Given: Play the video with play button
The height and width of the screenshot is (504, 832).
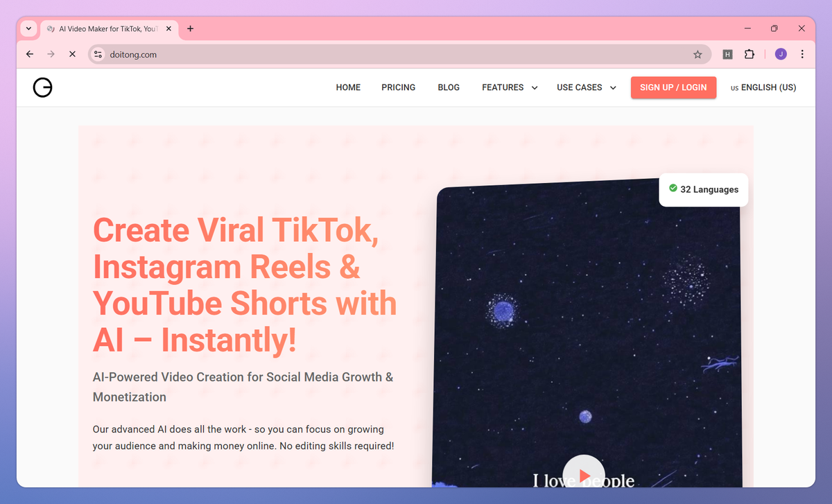Looking at the screenshot, I should [x=584, y=475].
